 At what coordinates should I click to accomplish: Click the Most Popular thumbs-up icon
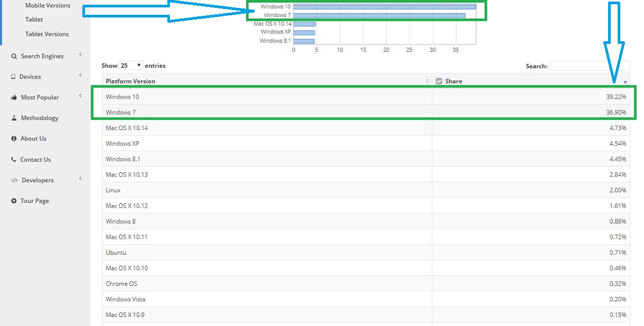[14, 97]
